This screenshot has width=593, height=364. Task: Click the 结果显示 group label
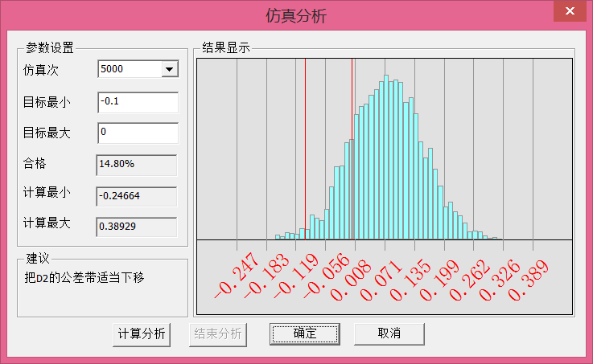pyautogui.click(x=226, y=47)
